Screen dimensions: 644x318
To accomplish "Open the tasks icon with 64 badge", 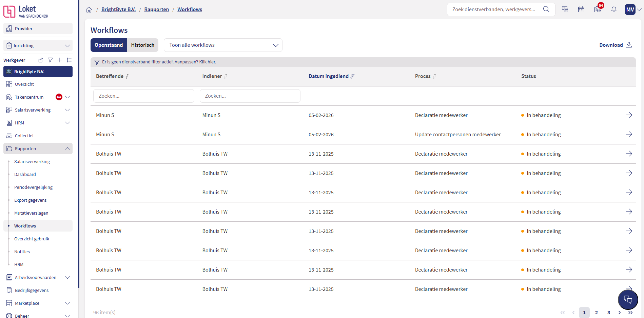I will [598, 9].
